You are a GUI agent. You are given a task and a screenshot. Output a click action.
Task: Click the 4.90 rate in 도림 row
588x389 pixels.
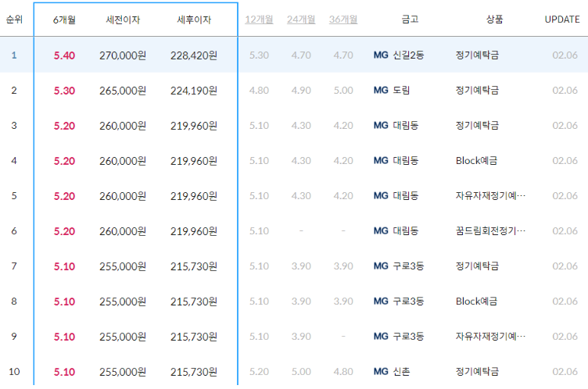pos(301,91)
